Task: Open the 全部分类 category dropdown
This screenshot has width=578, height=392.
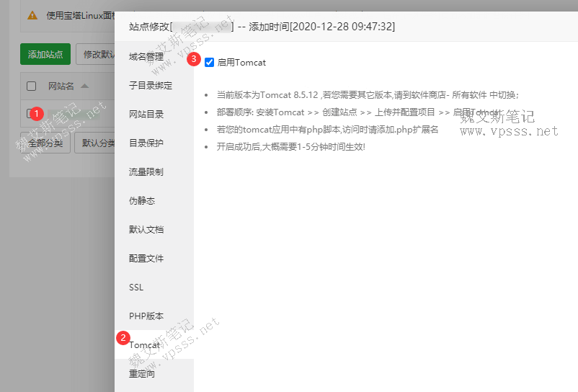Action: tap(45, 143)
